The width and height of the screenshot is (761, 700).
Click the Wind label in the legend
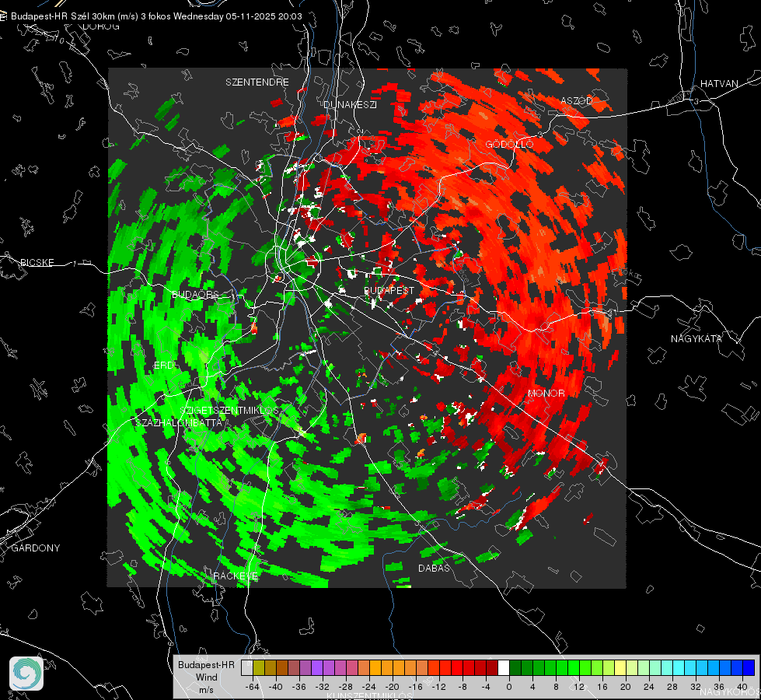(206, 677)
